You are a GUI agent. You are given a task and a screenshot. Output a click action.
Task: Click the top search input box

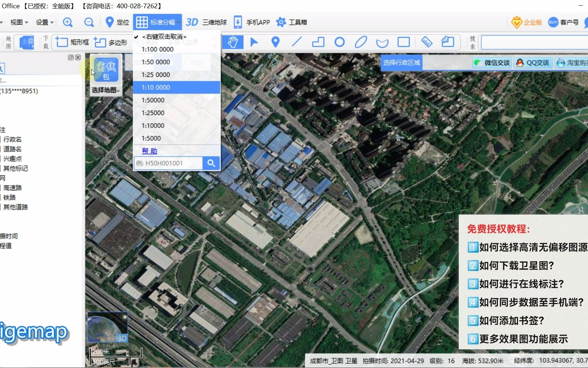534,42
